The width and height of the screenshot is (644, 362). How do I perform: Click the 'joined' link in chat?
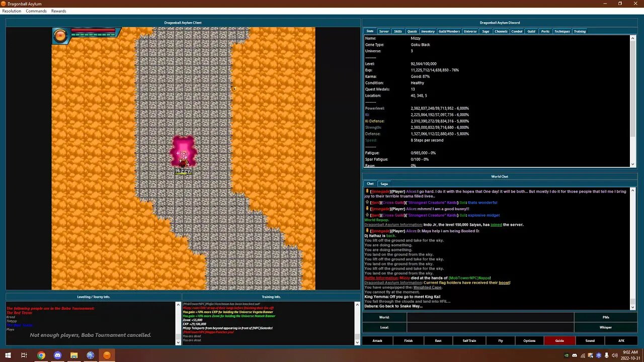[x=496, y=225]
